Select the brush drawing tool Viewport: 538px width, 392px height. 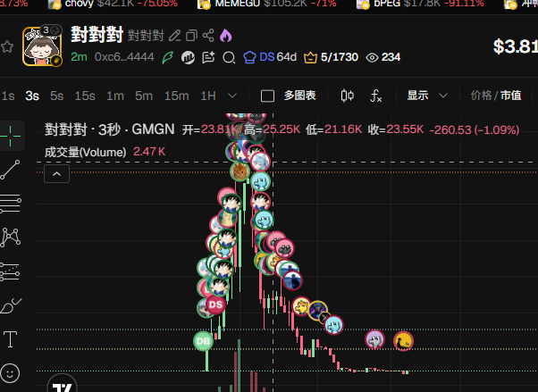[11, 305]
